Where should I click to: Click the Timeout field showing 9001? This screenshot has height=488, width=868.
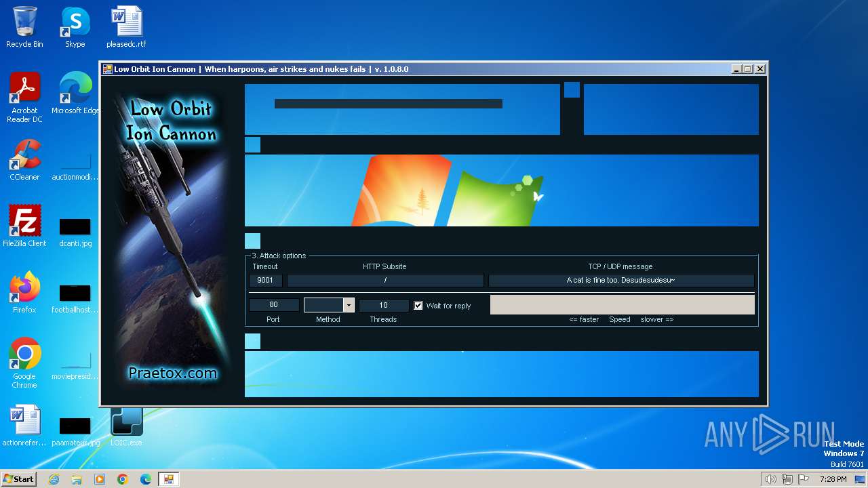coord(265,280)
